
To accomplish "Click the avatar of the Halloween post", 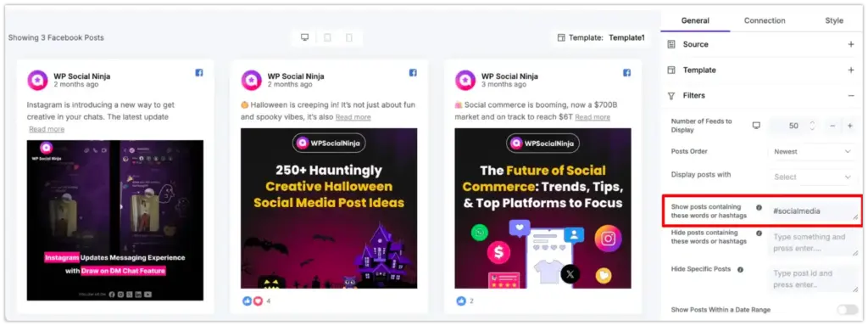I will tap(251, 81).
